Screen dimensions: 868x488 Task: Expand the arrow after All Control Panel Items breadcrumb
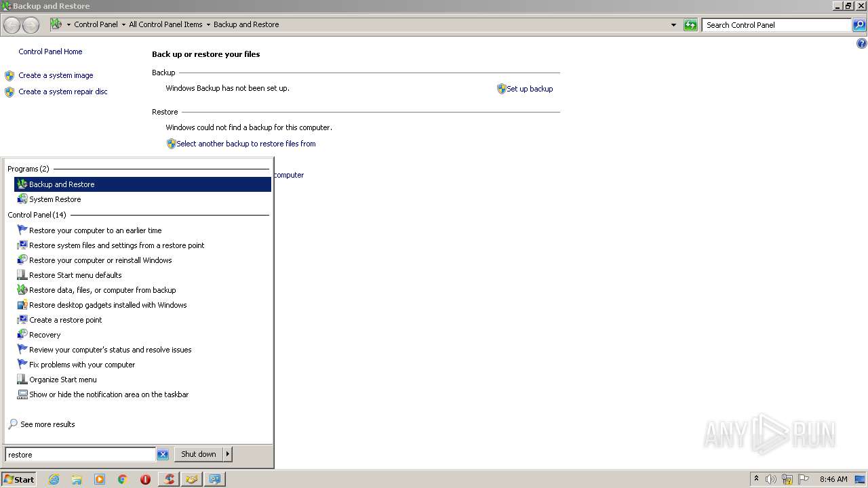[208, 24]
